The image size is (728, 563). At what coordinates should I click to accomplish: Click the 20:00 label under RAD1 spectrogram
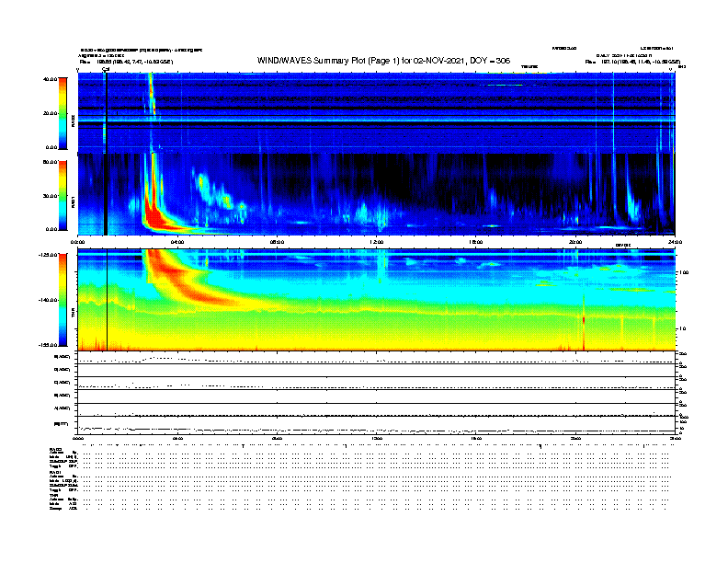click(x=575, y=242)
